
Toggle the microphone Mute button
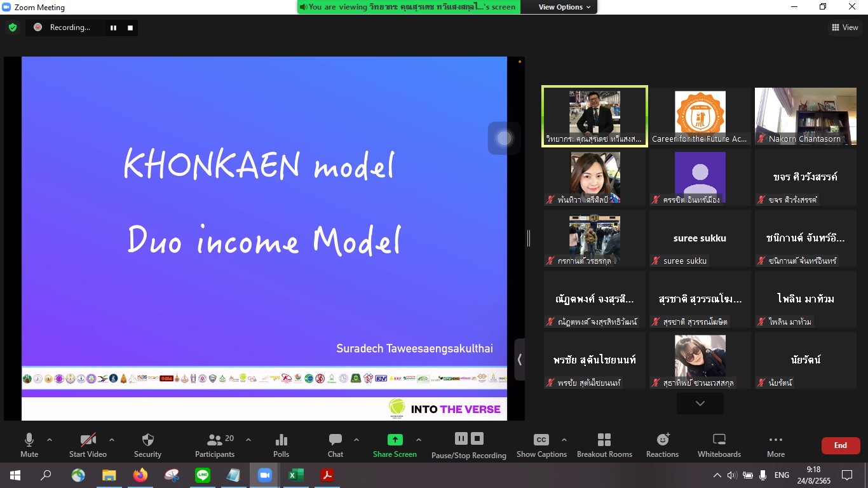click(x=29, y=445)
